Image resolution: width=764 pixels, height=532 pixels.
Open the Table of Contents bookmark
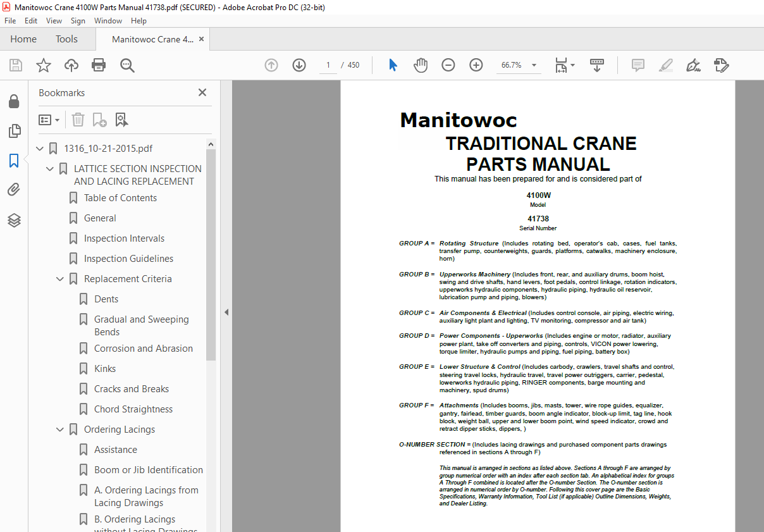(120, 198)
